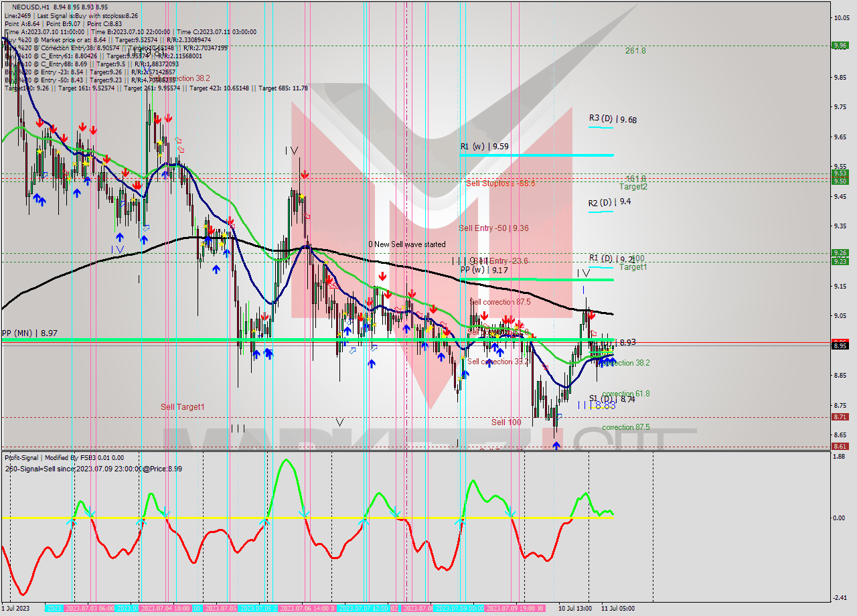Select the '2023.07.04 10:00' time marker
Image resolution: width=857 pixels, height=616 pixels.
tap(166, 609)
